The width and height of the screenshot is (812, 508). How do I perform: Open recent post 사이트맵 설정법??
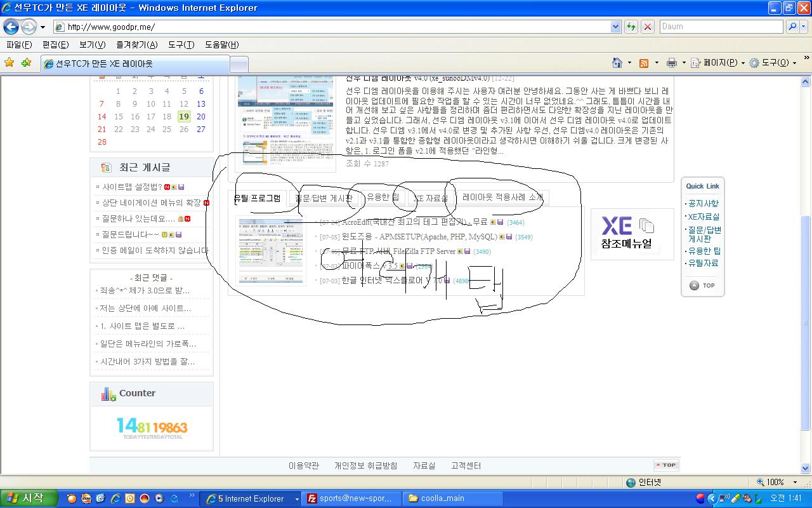tap(132, 187)
